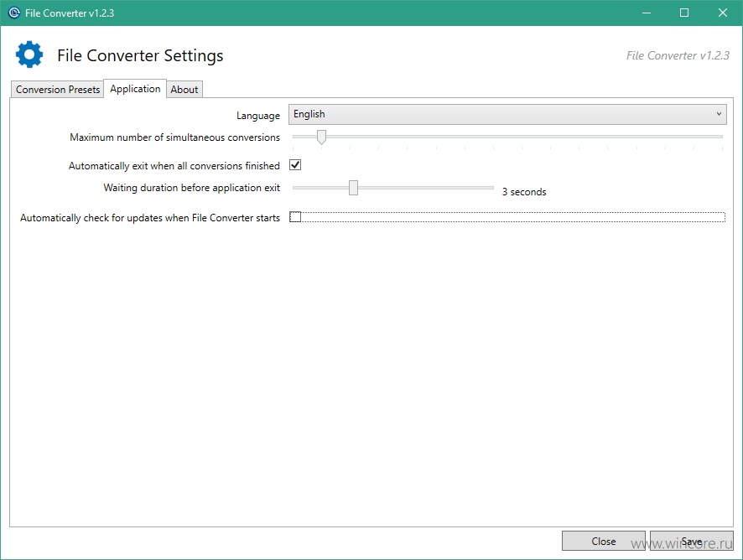Select the Application tab

(x=135, y=89)
